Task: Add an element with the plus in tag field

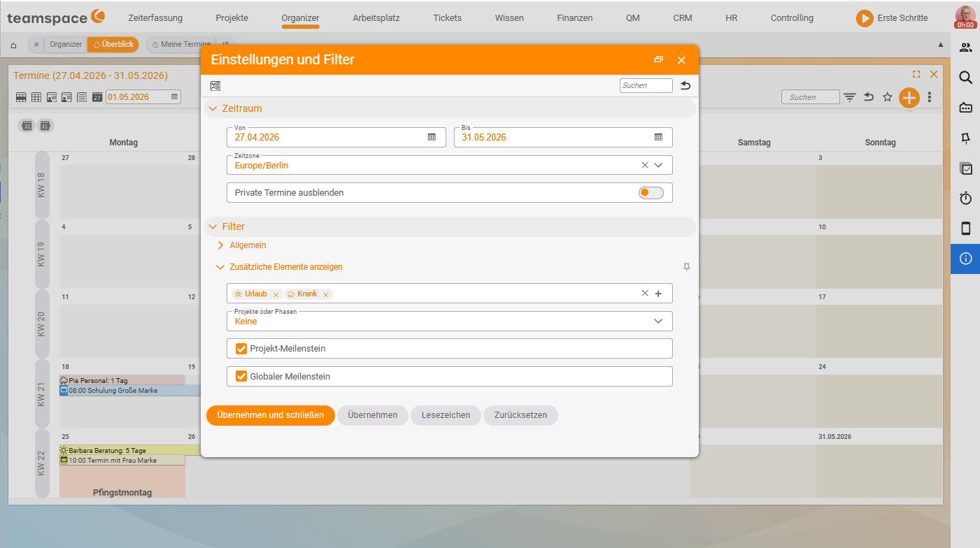Action: 658,294
